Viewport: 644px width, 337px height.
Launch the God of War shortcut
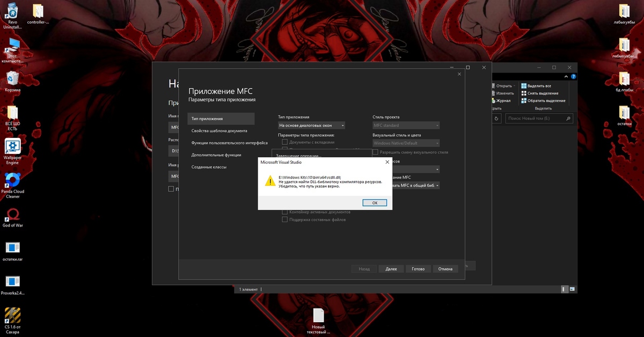[x=12, y=217]
